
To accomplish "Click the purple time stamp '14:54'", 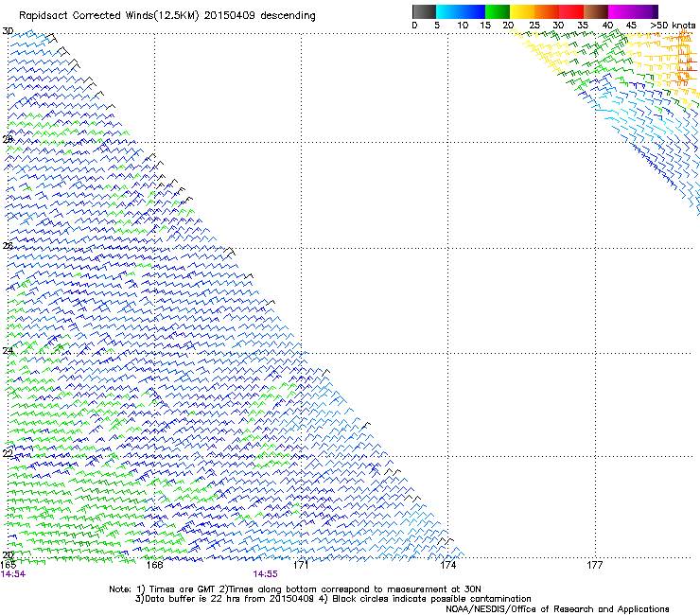I will point(13,574).
